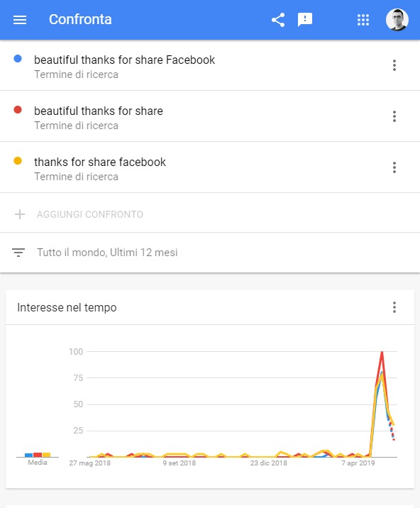
Task: Open the hamburger navigation menu
Action: (20, 20)
